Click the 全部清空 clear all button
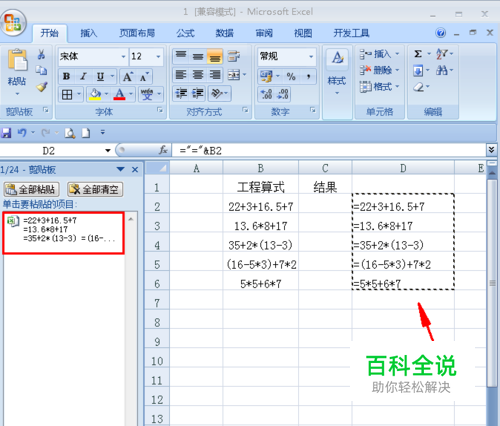 (95, 189)
